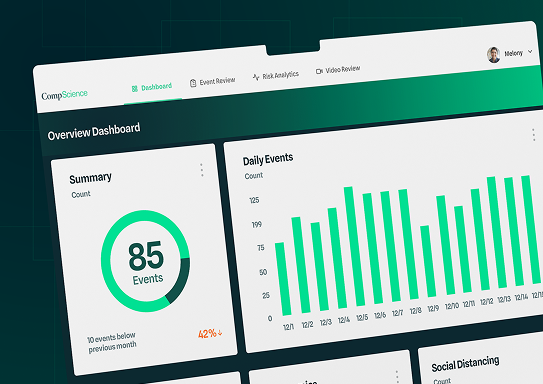Select the 12/5 bar in Daily Events
The height and width of the screenshot is (384, 543).
354,247
